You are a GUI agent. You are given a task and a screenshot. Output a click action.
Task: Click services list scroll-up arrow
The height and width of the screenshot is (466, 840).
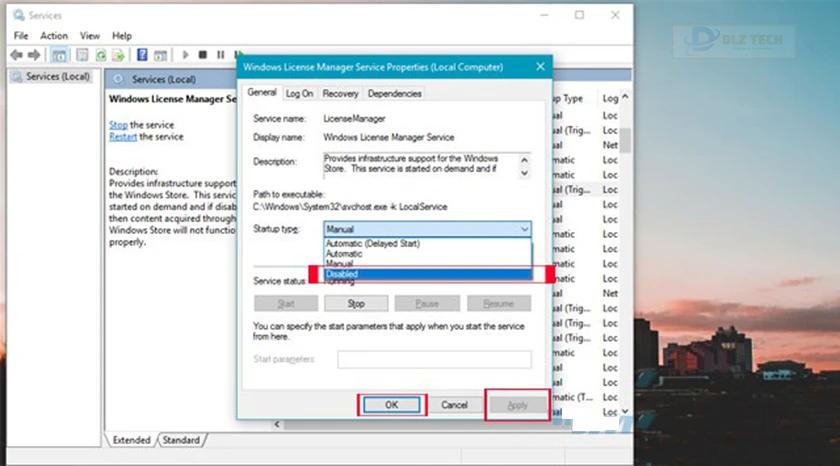pyautogui.click(x=625, y=97)
